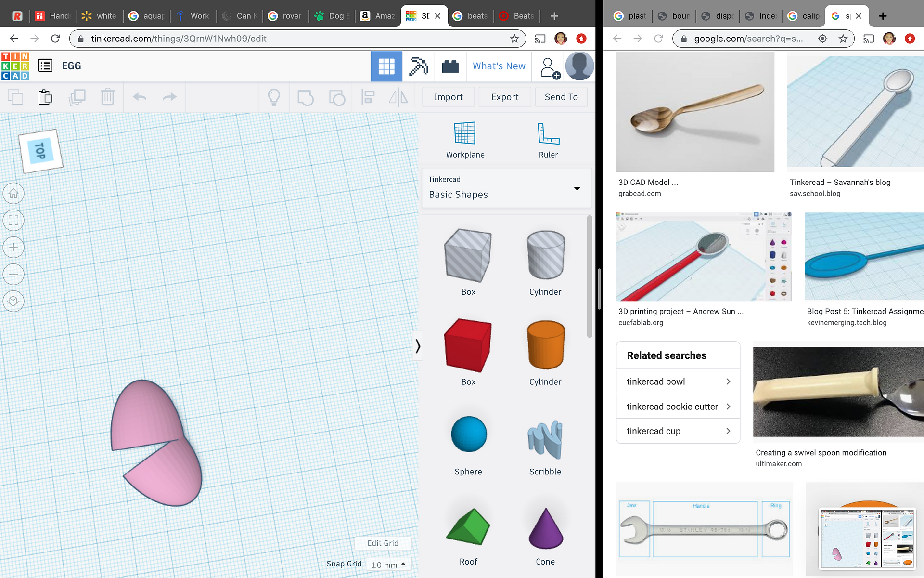Open the Basic Shapes category dropdown
The image size is (924, 578).
click(507, 188)
